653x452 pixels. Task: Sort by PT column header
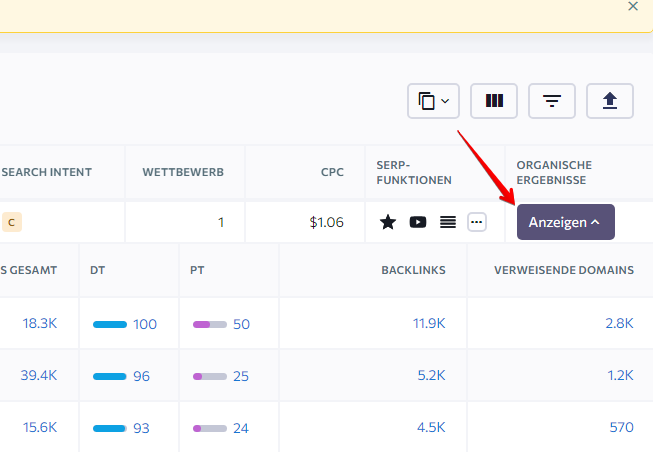pos(197,270)
